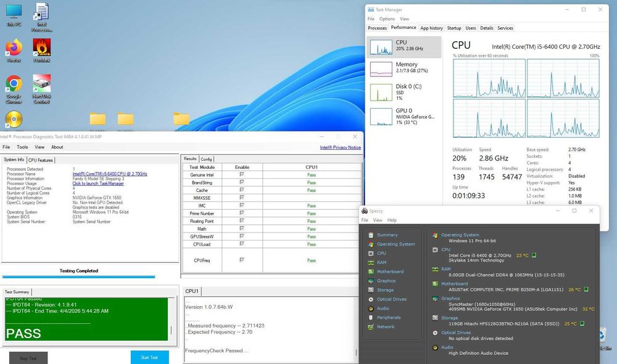
Task: Click the Intel Core i5-6400 processor name link
Action: point(110,173)
